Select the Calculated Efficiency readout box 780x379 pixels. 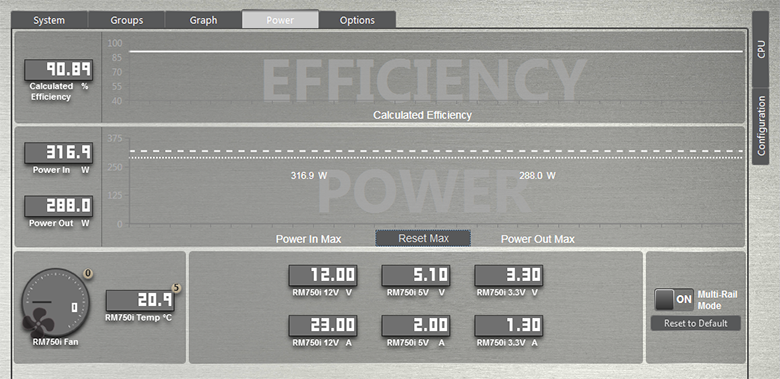click(x=59, y=70)
